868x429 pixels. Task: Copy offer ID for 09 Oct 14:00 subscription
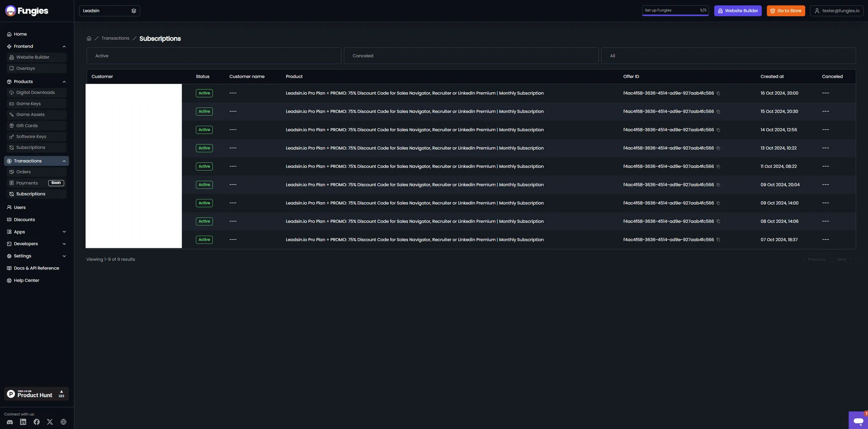718,203
